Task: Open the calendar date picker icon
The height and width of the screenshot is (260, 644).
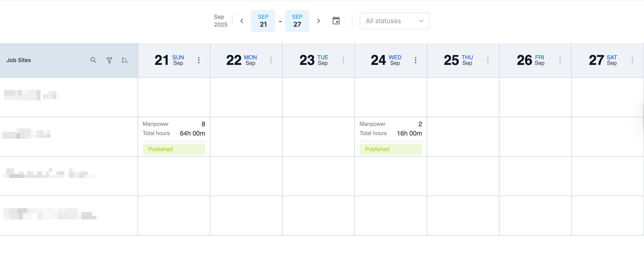Action: tap(336, 21)
